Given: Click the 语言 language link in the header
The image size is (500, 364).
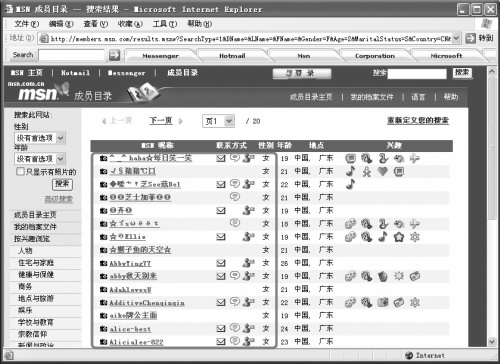Looking at the screenshot, I should tap(418, 97).
